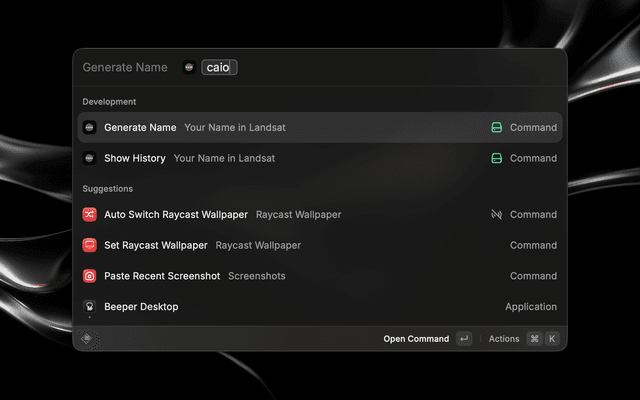This screenshot has width=640, height=400.
Task: Click into the caio argument input field
Action: [x=219, y=67]
